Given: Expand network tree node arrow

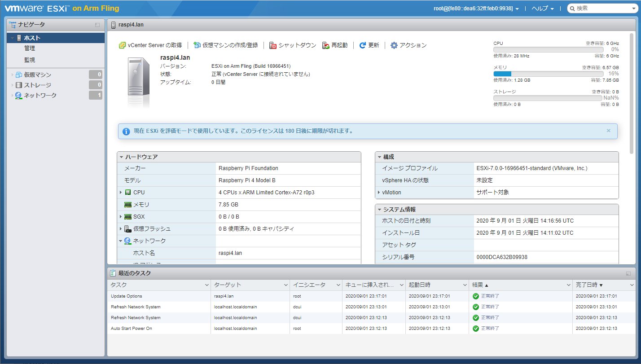Looking at the screenshot, I should click(12, 96).
